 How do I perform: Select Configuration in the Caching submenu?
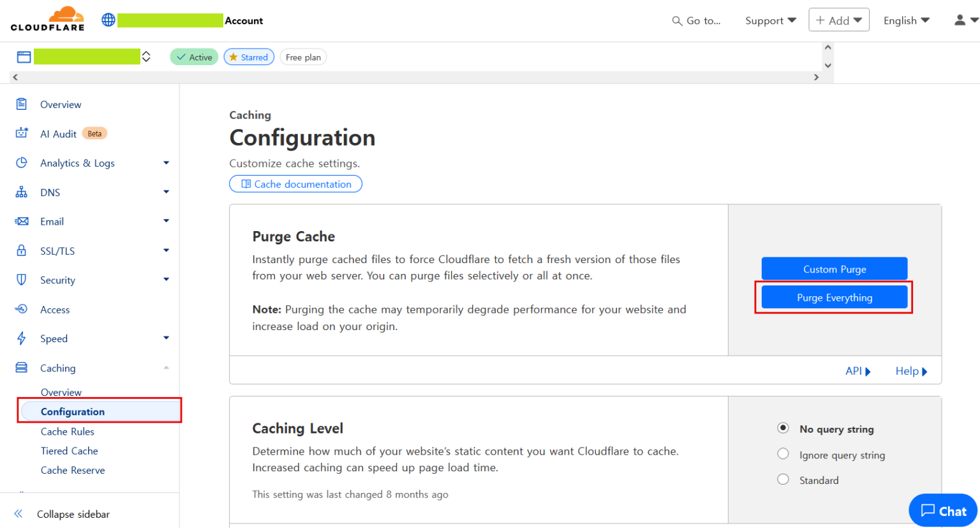tap(100, 412)
